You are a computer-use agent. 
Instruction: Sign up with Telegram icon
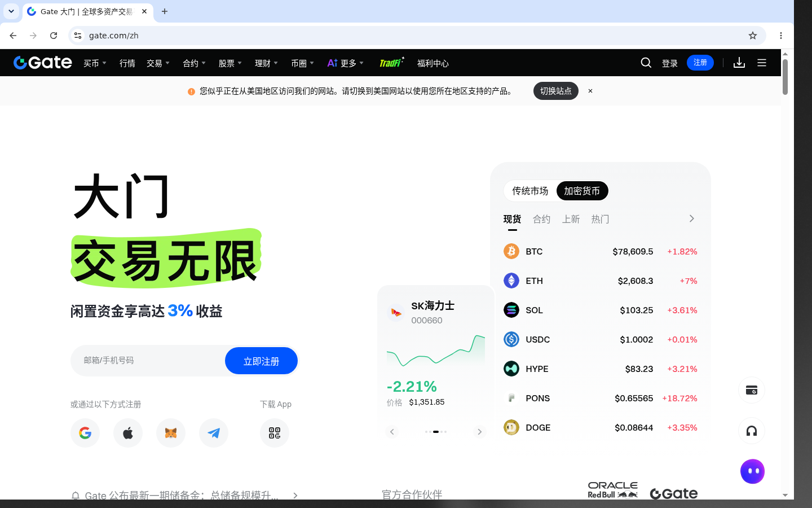point(214,433)
